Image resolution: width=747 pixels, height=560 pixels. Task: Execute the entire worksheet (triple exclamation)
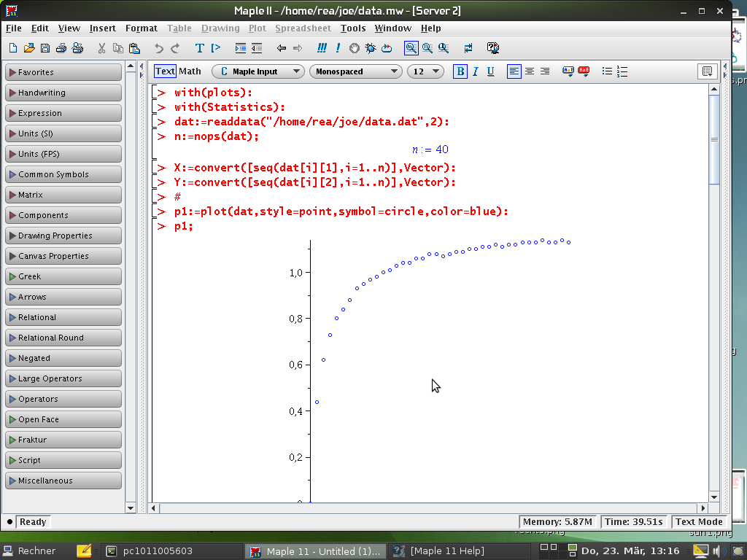(x=322, y=48)
